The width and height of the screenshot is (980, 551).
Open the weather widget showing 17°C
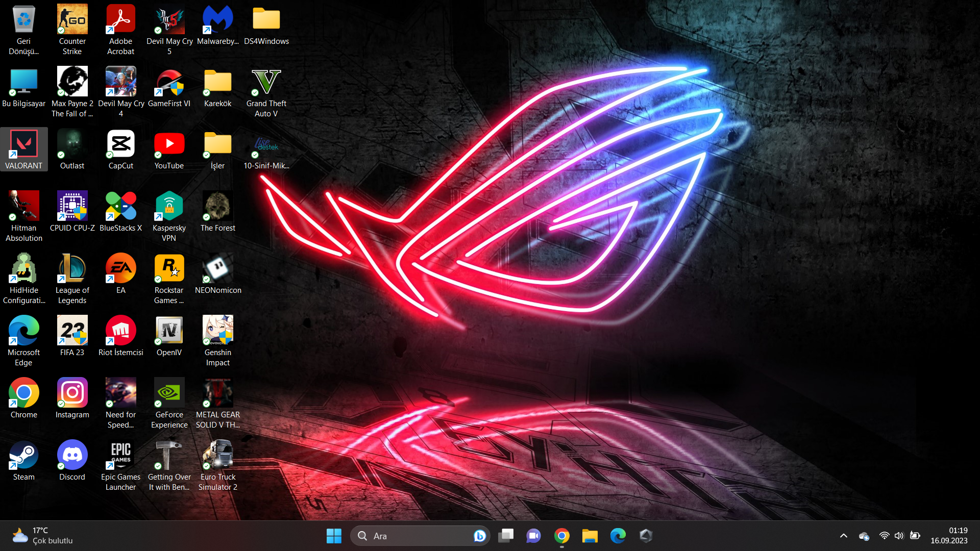click(43, 536)
